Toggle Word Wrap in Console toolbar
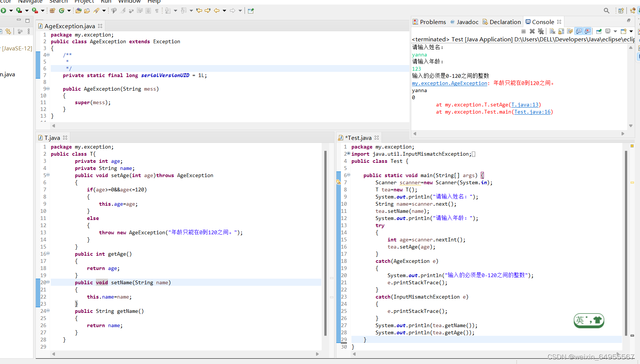Viewport: 640px width, 364px height. point(570,31)
